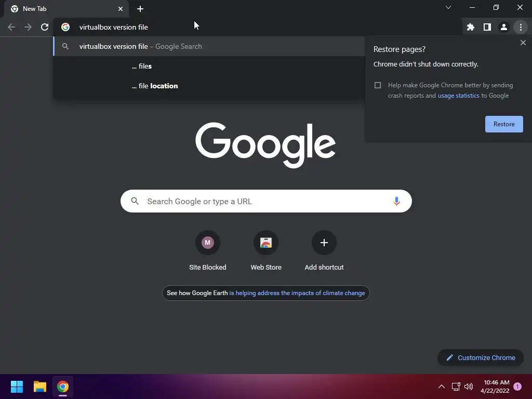The width and height of the screenshot is (532, 399).
Task: Click the magnifier icon in suggestion row
Action: (x=65, y=46)
